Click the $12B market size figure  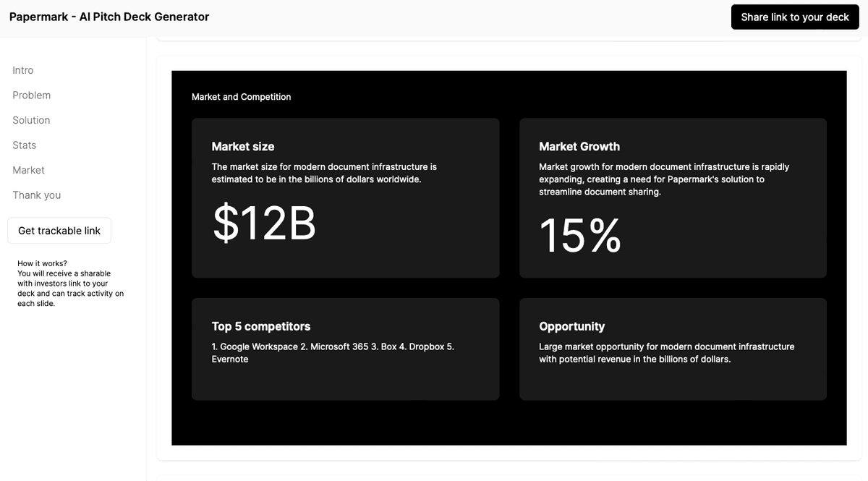264,223
